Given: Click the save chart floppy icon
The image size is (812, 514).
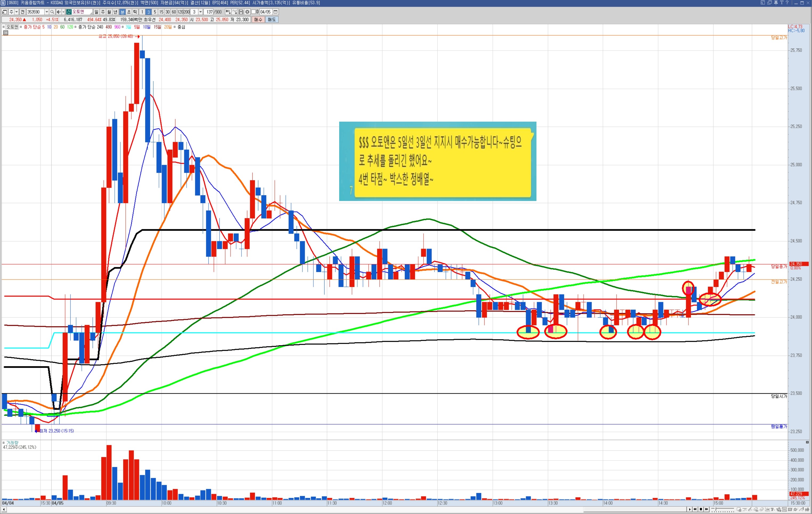Looking at the screenshot, I should point(241,12).
